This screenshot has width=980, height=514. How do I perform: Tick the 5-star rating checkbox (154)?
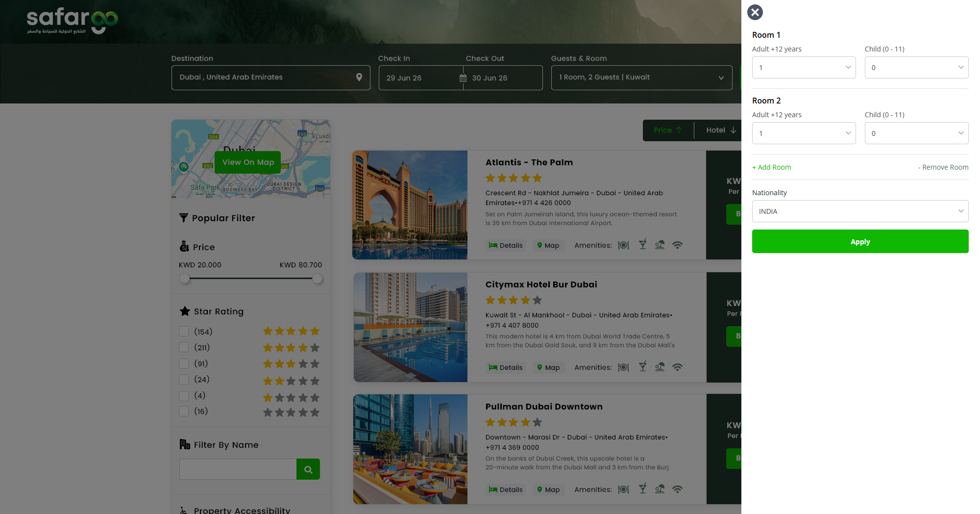(184, 332)
